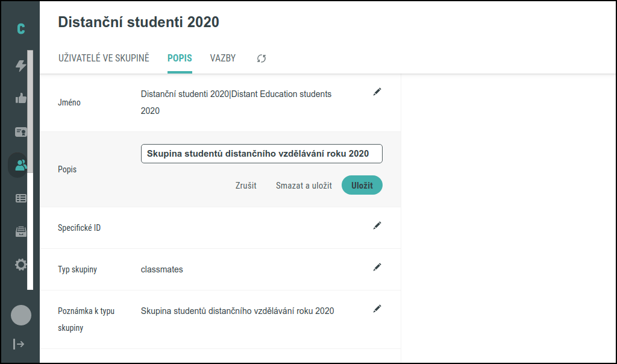Select the archive icon in the sidebar
The image size is (617, 364).
click(20, 231)
